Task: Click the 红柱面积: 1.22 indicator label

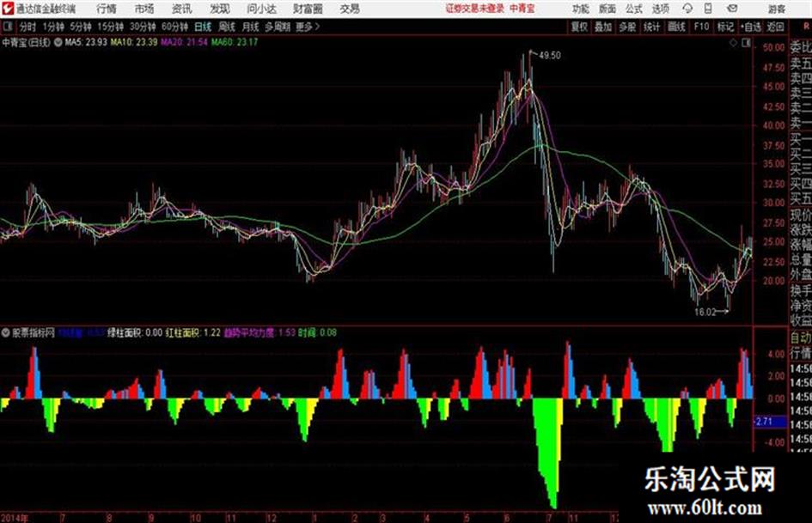Action: tap(193, 332)
